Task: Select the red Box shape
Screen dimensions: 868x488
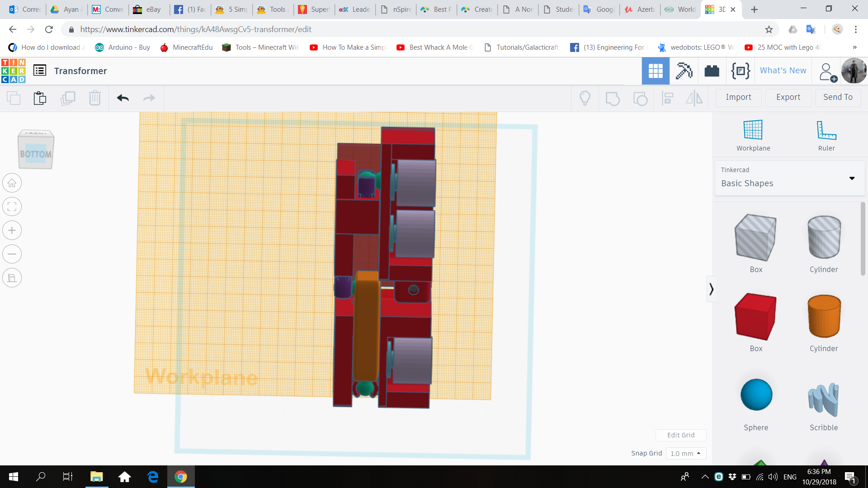Action: [755, 316]
